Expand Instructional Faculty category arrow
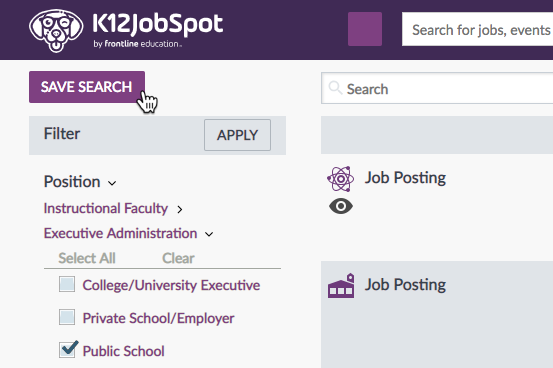553x368 pixels. (x=180, y=210)
